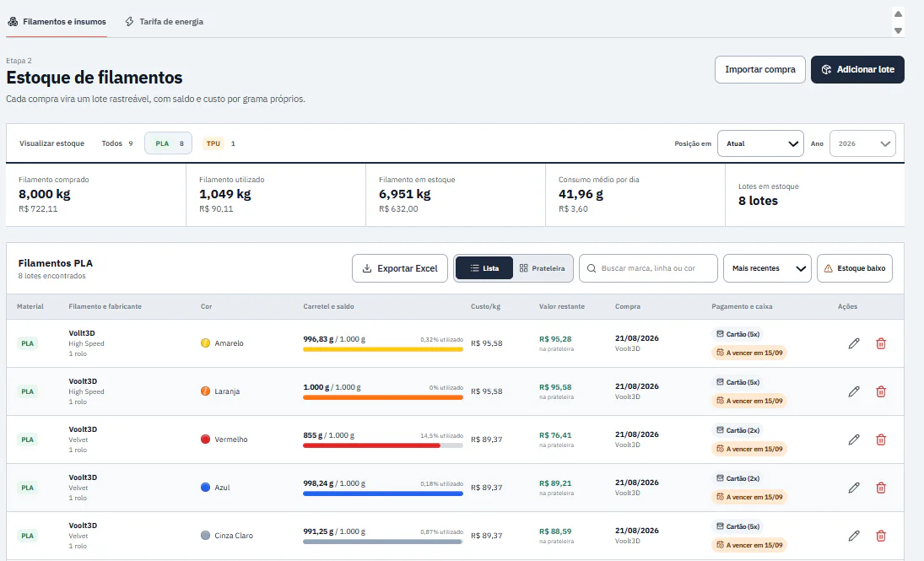This screenshot has width=924, height=561.
Task: Edit the Cinza Claro filament lot
Action: (854, 536)
